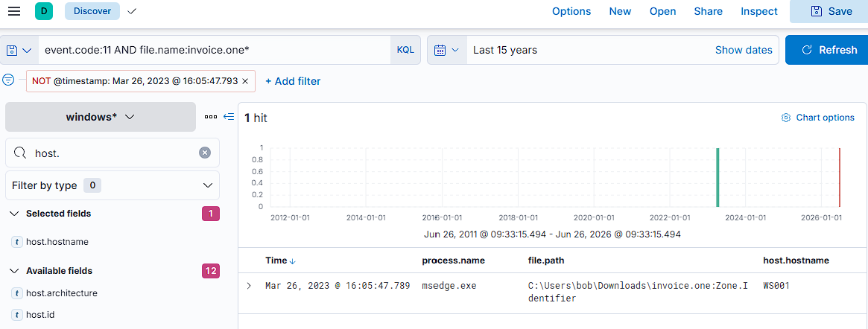Open Chart options

817,117
